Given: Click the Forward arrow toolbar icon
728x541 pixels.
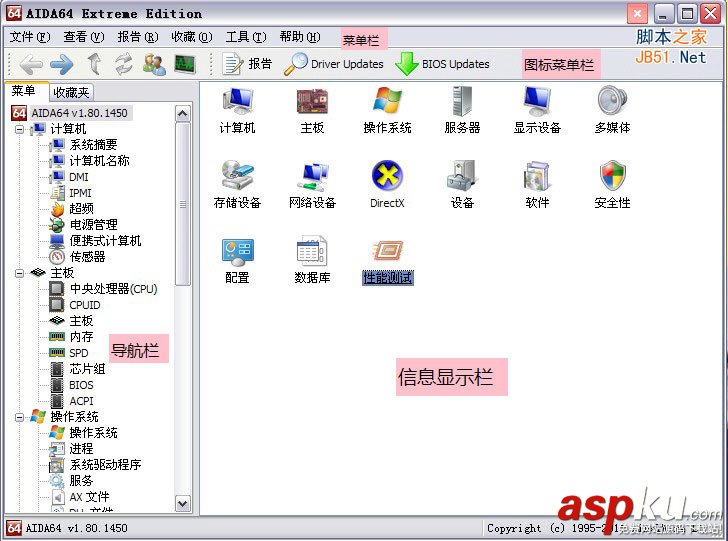Looking at the screenshot, I should [61, 65].
